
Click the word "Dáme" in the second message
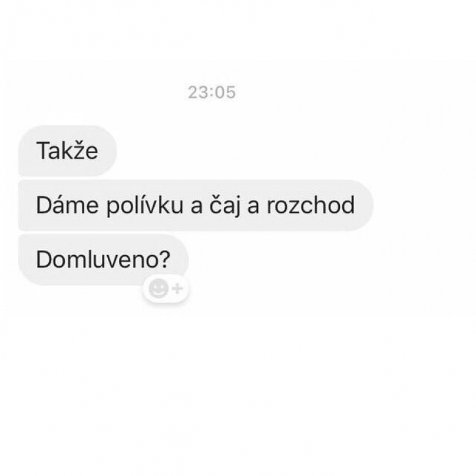[67, 205]
